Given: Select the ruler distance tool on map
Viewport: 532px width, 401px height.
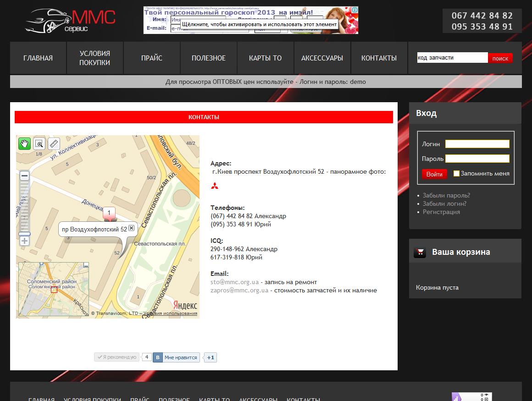Looking at the screenshot, I should click(54, 143).
